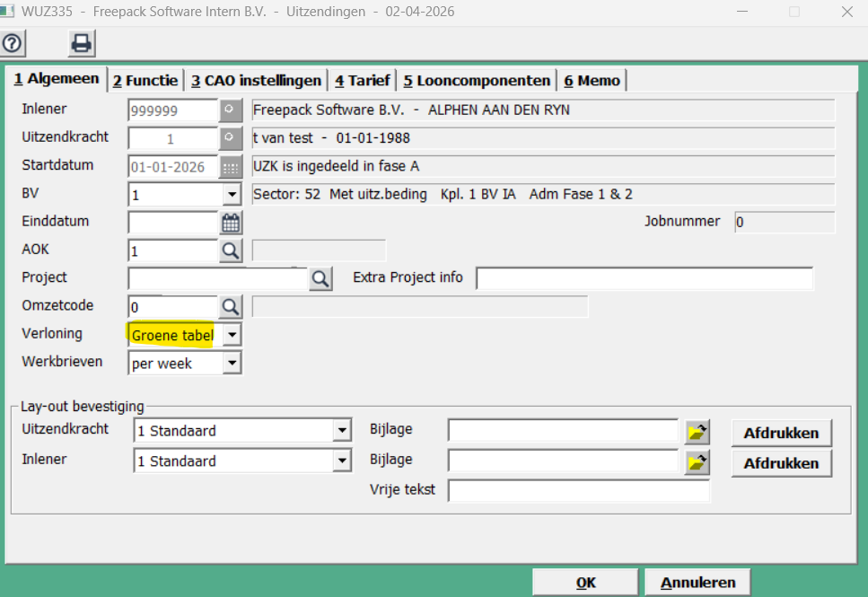This screenshot has width=868, height=597.
Task: Open Inlener lay-out Standaard dropdown
Action: click(341, 461)
